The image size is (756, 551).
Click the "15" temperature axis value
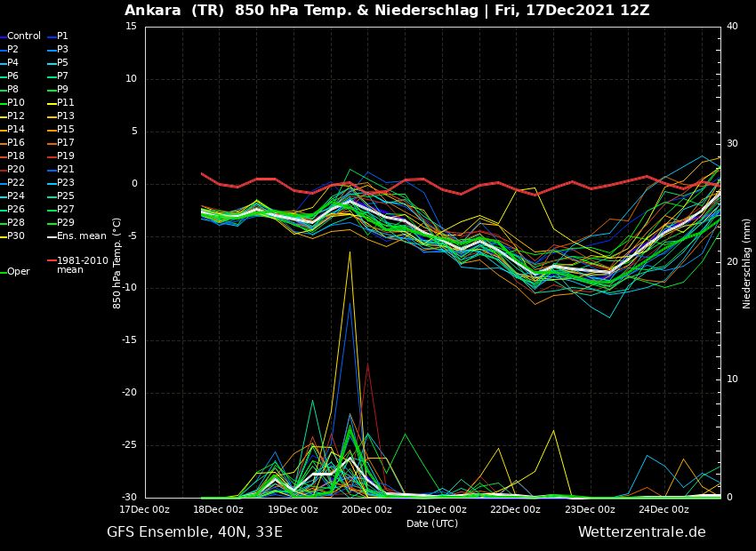pyautogui.click(x=132, y=27)
